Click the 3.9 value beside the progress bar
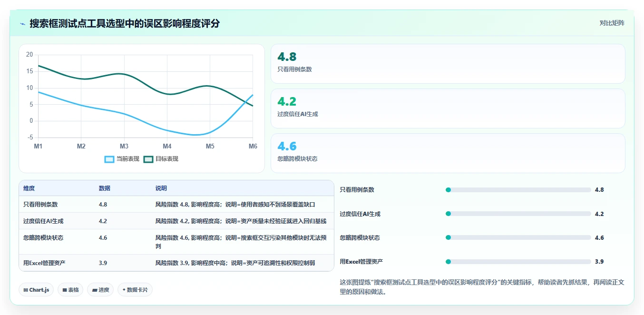This screenshot has height=315, width=644. [x=599, y=262]
